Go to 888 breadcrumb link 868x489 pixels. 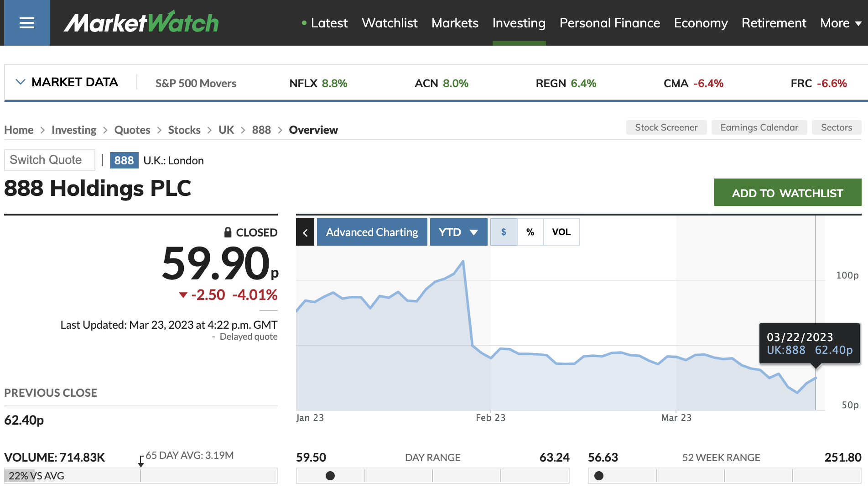[x=261, y=130]
